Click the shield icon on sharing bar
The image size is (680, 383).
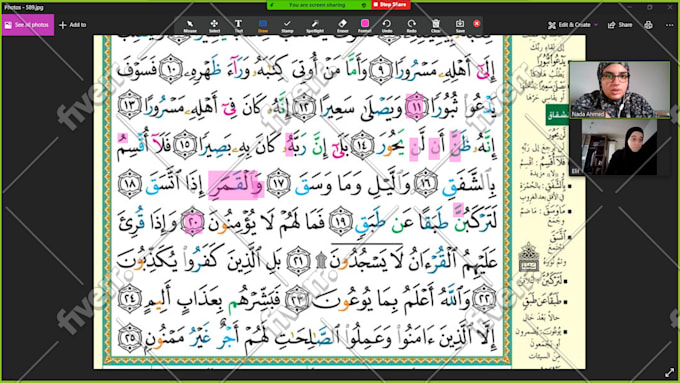click(x=364, y=5)
